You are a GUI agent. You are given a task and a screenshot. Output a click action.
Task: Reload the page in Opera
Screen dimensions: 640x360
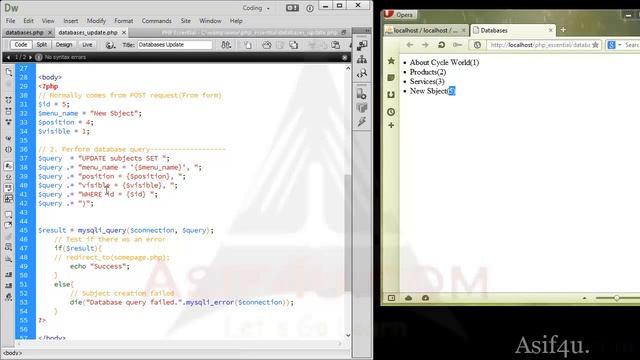(441, 45)
